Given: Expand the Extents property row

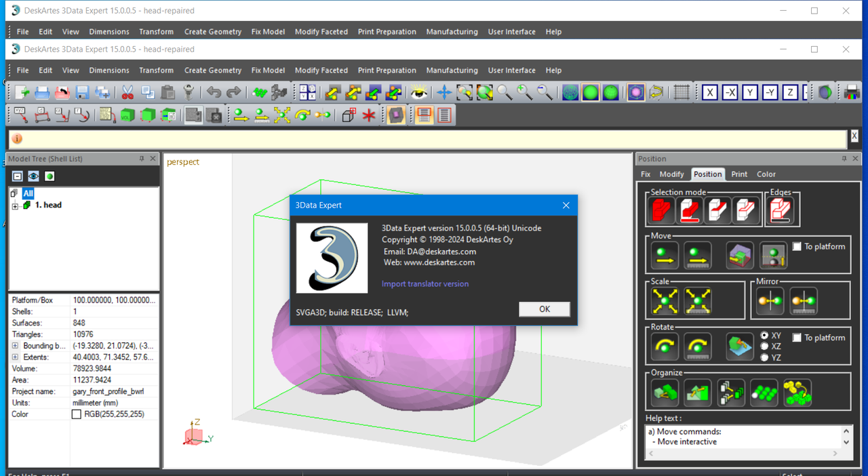Looking at the screenshot, I should coord(15,357).
